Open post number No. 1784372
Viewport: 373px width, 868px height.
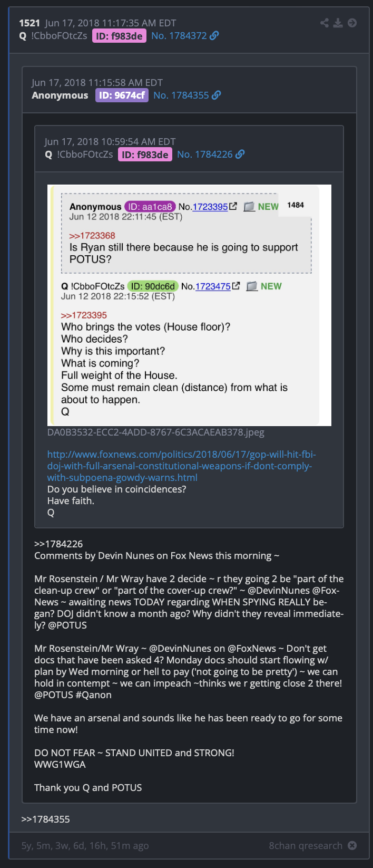click(x=179, y=36)
